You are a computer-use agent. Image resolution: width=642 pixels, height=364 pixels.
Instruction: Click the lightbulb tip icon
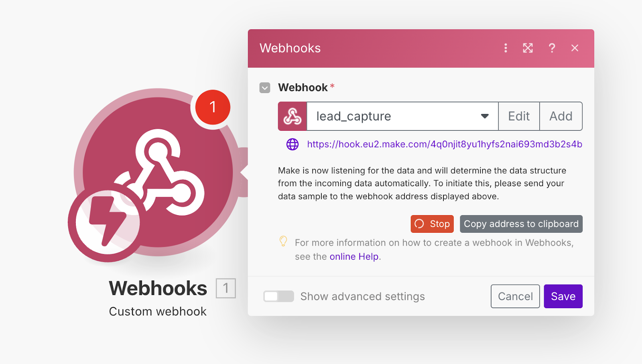[x=283, y=241]
